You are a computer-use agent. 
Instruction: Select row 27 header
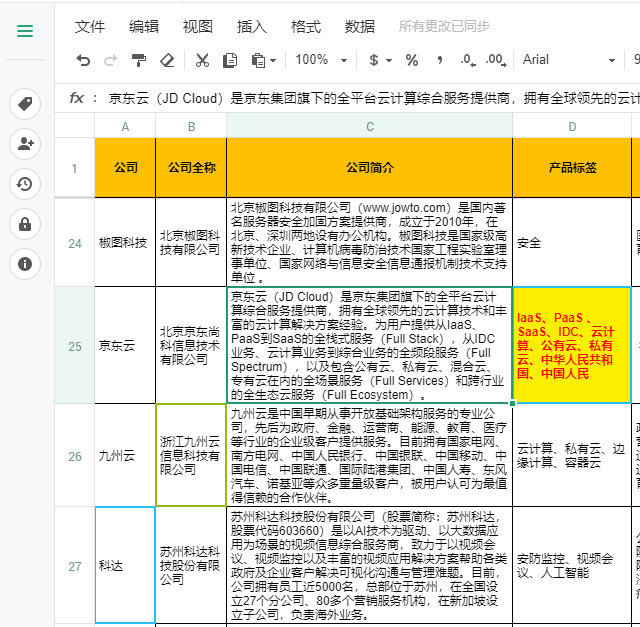[x=75, y=567]
